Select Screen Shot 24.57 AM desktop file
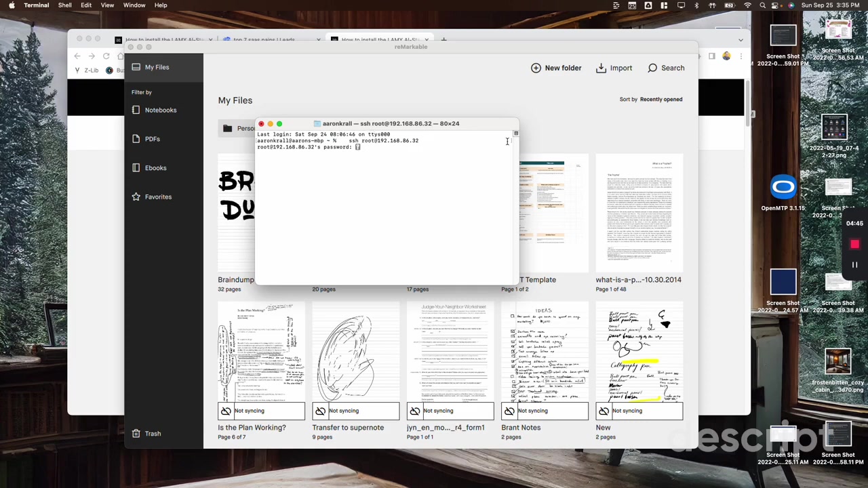The width and height of the screenshot is (868, 488). 783,292
